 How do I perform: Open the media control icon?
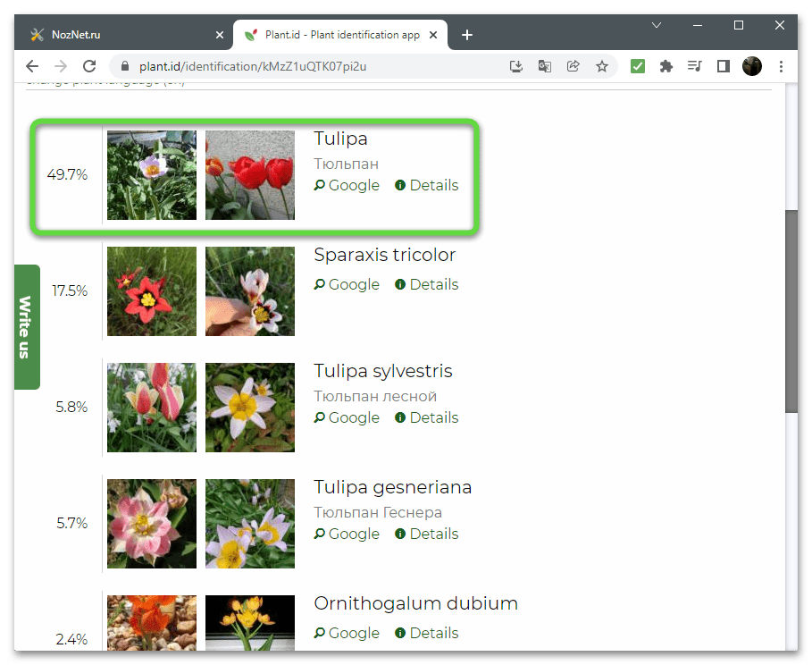click(x=694, y=66)
